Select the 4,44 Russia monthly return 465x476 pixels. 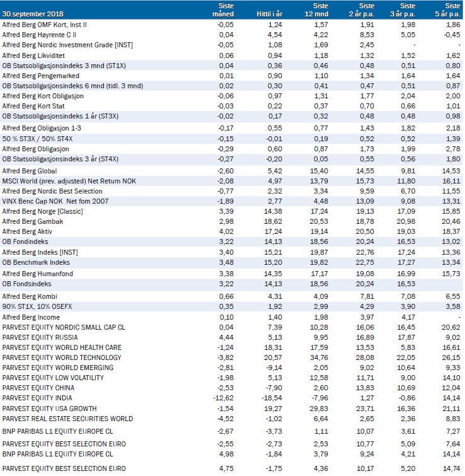(226, 337)
